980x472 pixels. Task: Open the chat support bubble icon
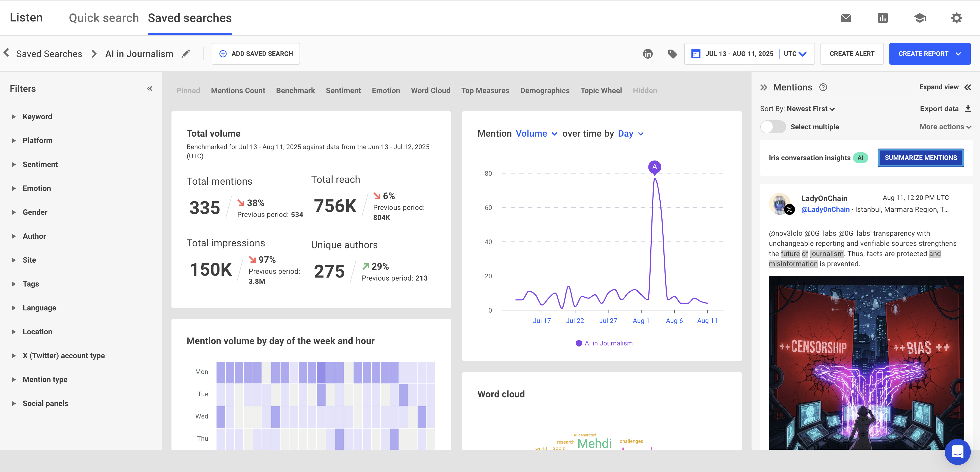(957, 452)
